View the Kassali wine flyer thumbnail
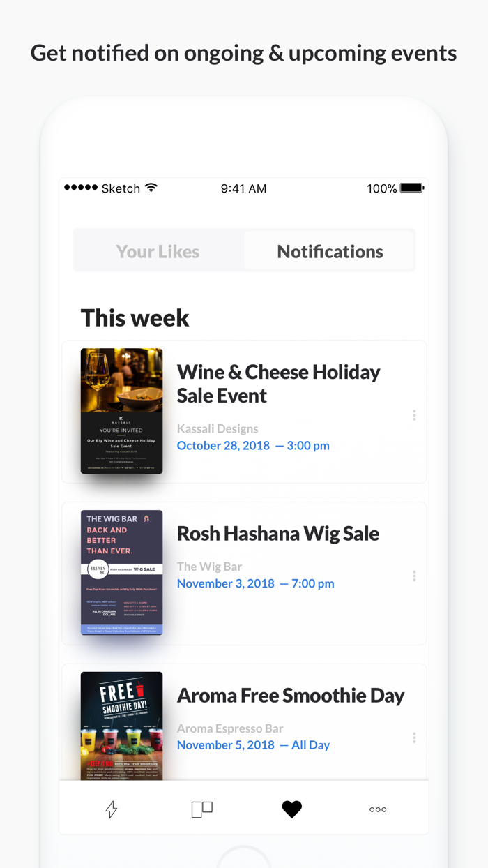The image size is (488, 868). (x=121, y=411)
